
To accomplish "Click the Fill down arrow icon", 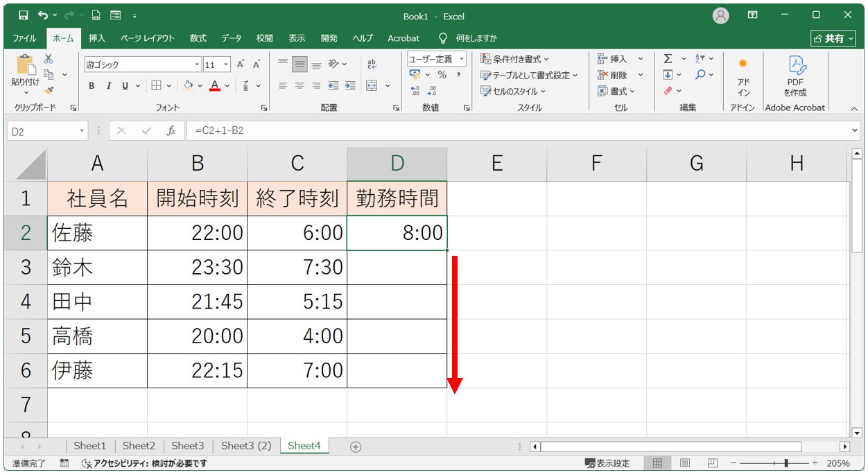I will click(668, 75).
